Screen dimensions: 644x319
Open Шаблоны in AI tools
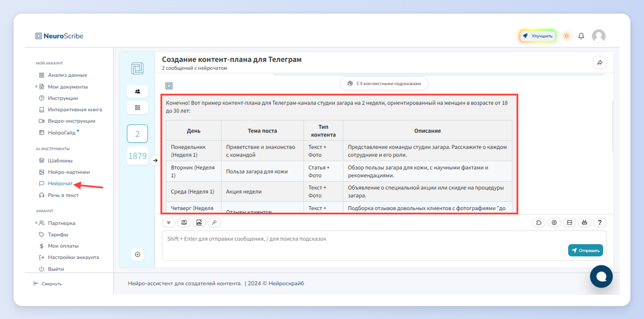click(x=60, y=161)
